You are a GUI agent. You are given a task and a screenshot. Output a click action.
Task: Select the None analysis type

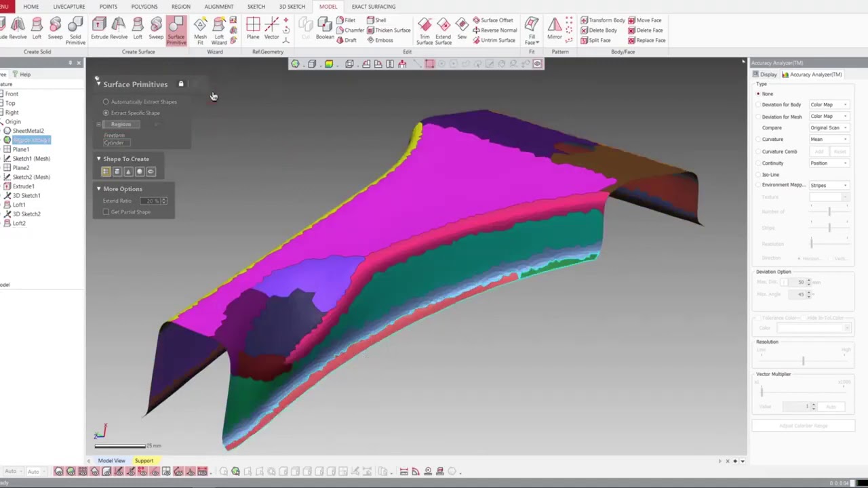pyautogui.click(x=758, y=94)
